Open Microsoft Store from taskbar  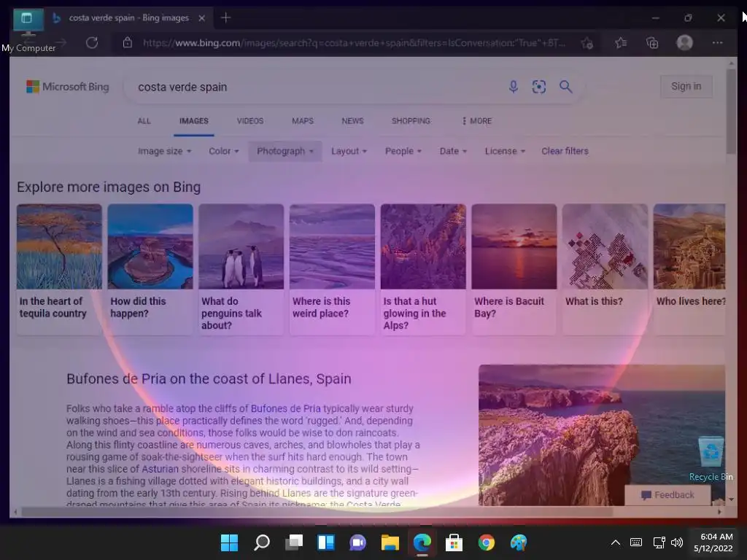click(x=454, y=542)
